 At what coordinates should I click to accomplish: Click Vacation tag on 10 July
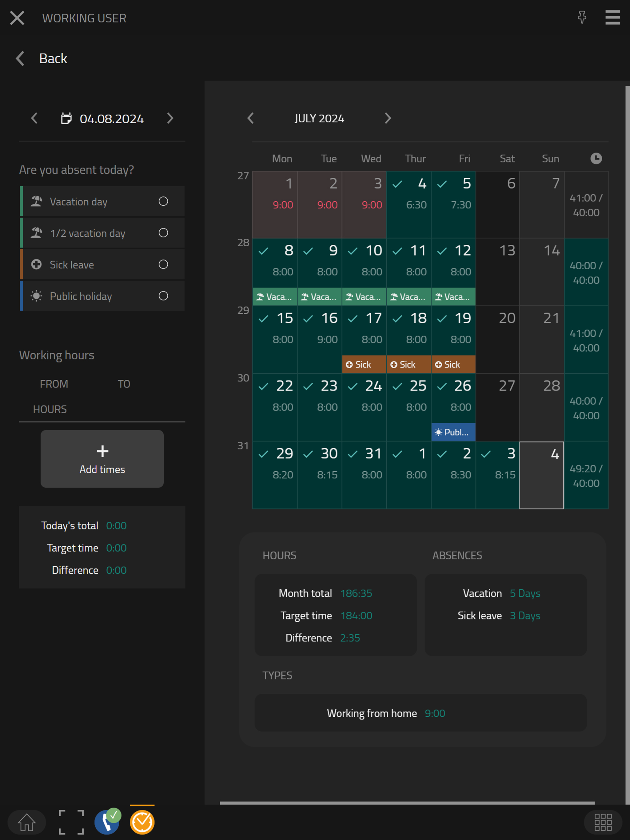click(x=364, y=297)
